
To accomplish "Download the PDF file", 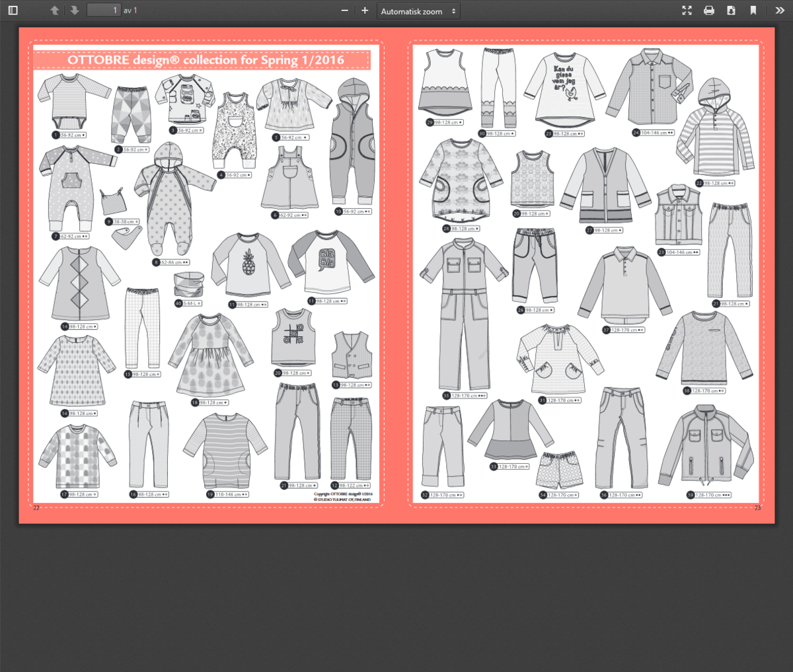I will click(x=731, y=11).
